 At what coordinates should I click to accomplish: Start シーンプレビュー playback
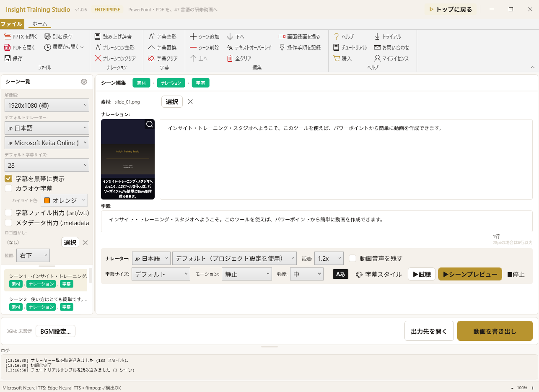coord(470,274)
